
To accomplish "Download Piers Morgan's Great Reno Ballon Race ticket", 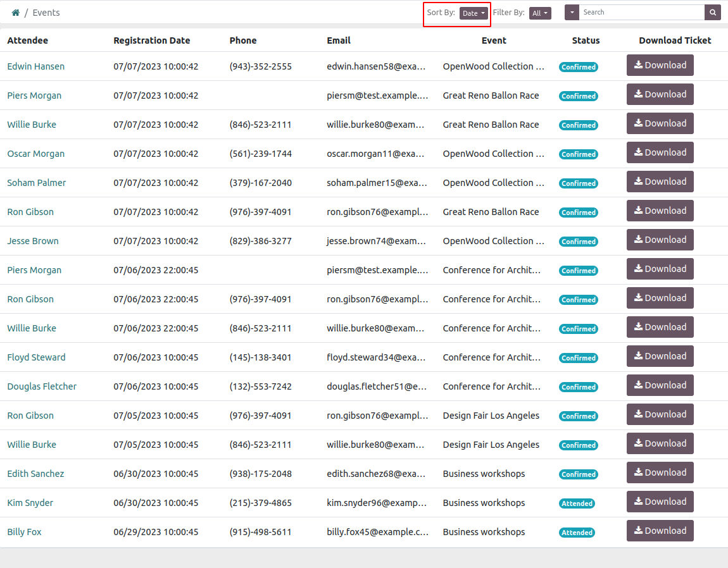I will click(660, 94).
